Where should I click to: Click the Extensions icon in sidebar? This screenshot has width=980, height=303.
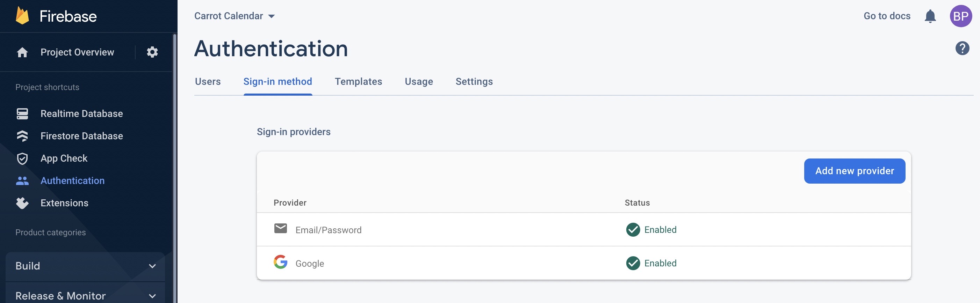pos(22,204)
